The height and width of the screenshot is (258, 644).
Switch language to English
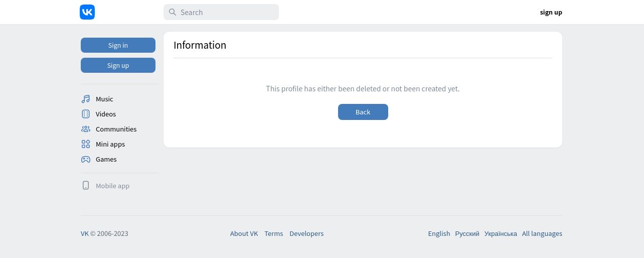(x=439, y=233)
